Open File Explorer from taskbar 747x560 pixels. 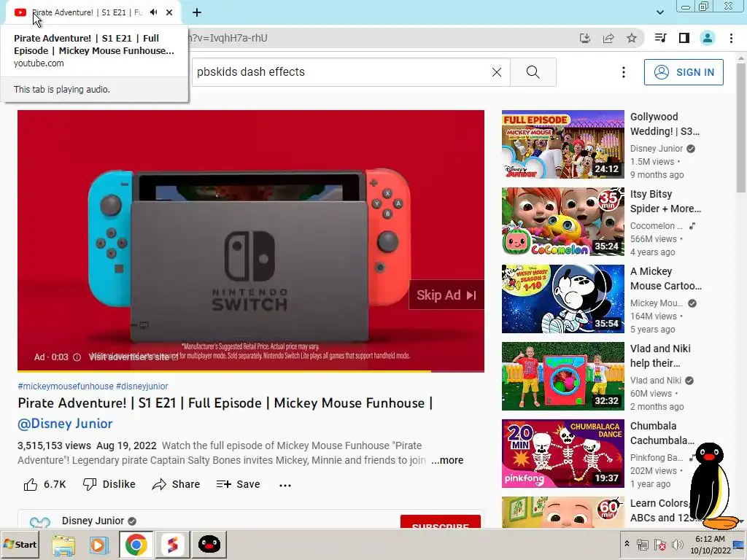tap(63, 545)
